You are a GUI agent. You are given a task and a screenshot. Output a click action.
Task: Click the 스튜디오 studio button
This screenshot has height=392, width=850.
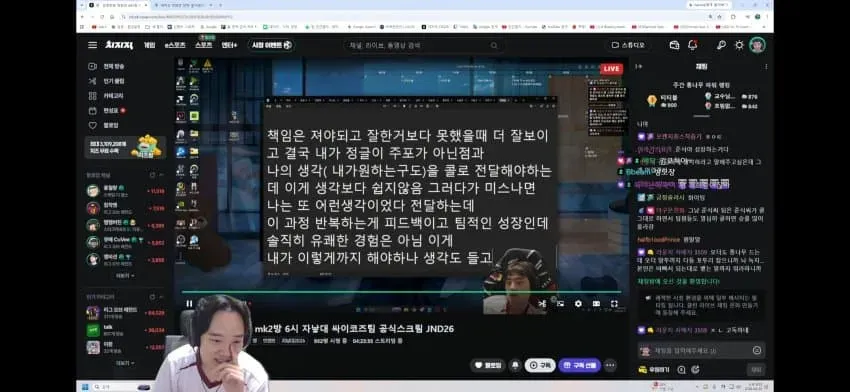click(629, 45)
